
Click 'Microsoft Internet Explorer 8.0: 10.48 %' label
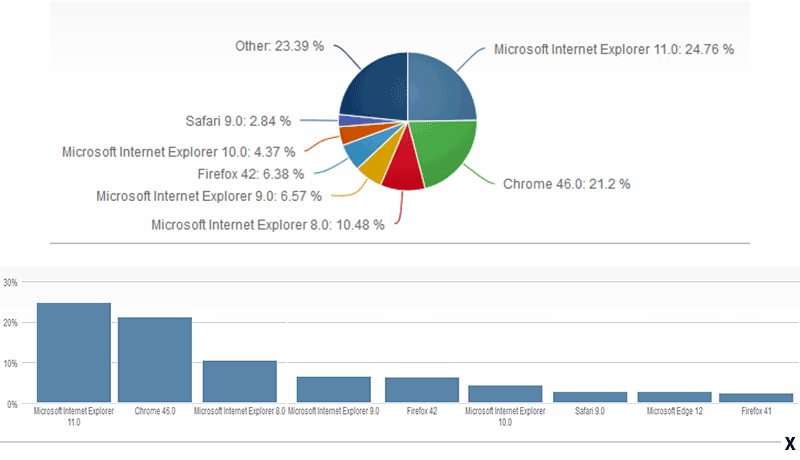point(268,225)
